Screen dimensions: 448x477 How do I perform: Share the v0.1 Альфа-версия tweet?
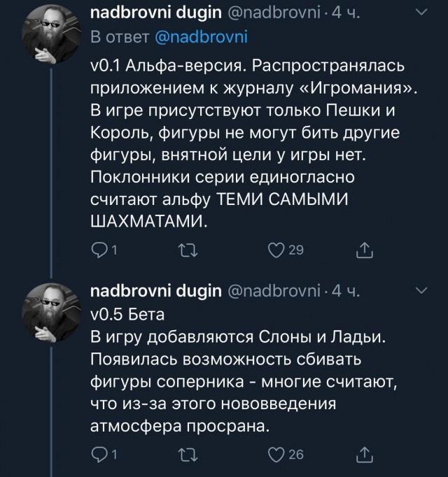click(363, 250)
